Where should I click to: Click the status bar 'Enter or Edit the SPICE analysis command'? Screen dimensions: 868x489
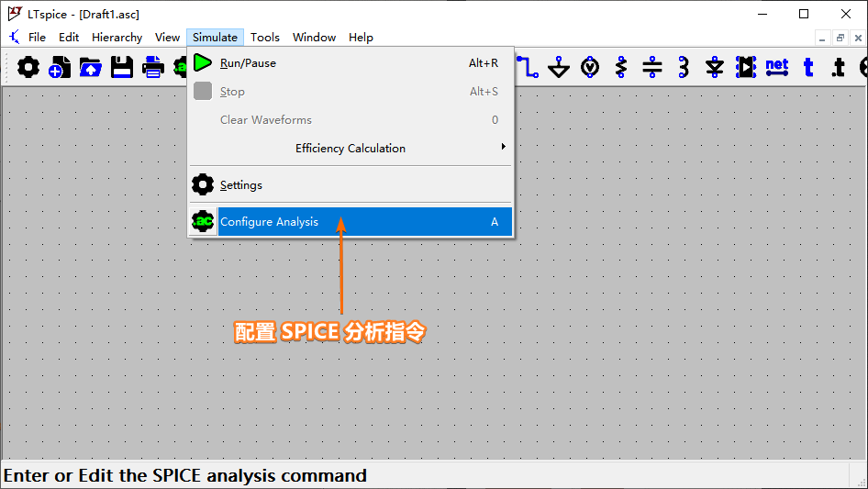[x=185, y=476]
